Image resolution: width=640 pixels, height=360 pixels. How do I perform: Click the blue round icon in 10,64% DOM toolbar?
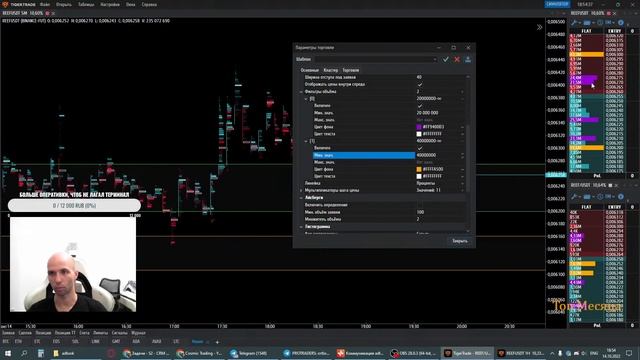pos(621,196)
